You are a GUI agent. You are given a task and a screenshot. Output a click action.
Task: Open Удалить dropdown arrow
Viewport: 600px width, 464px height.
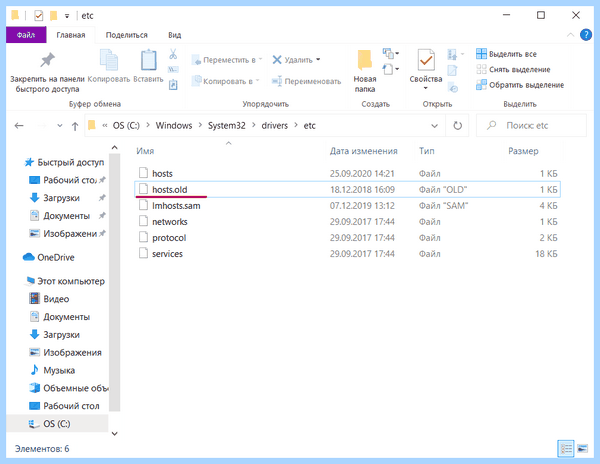318,60
